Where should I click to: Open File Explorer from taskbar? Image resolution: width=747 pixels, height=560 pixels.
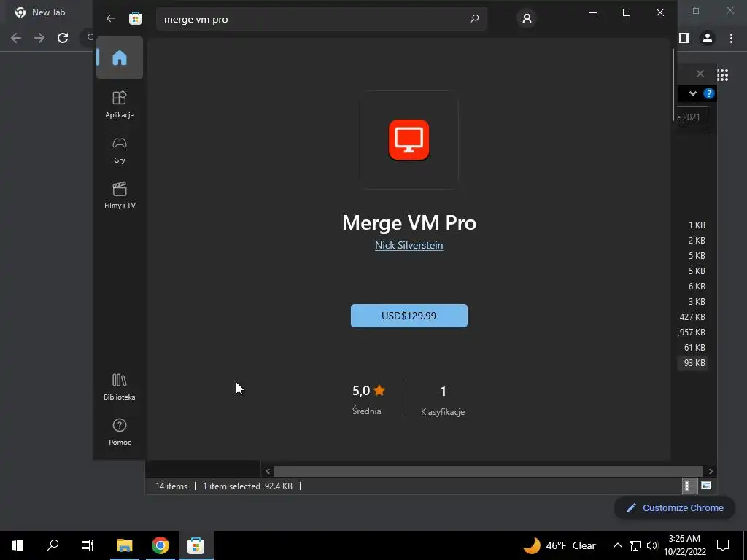125,545
